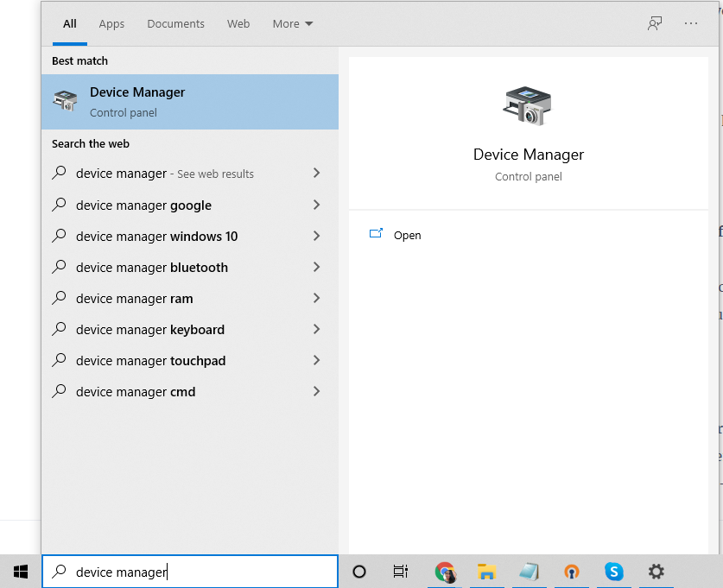The image size is (723, 588).
Task: Expand arrow for 'device manager bluetooth'
Action: [316, 267]
